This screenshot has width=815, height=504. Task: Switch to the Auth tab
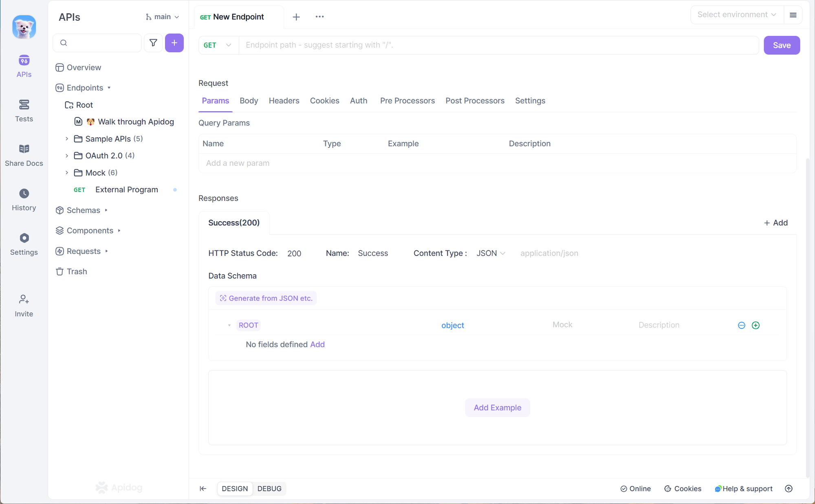[x=359, y=101]
